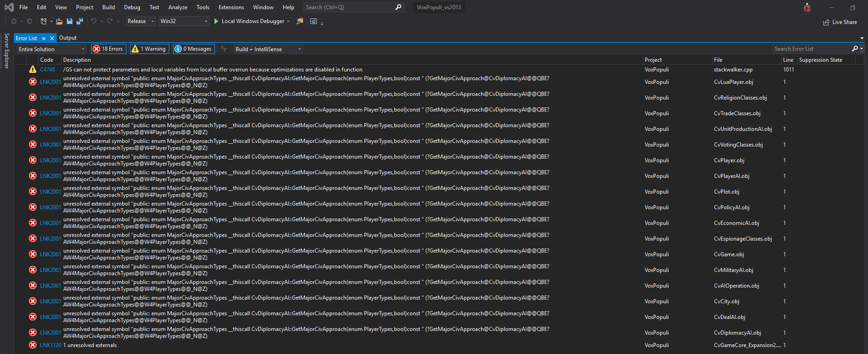
Task: Sort by the Code column header
Action: pyautogui.click(x=47, y=60)
